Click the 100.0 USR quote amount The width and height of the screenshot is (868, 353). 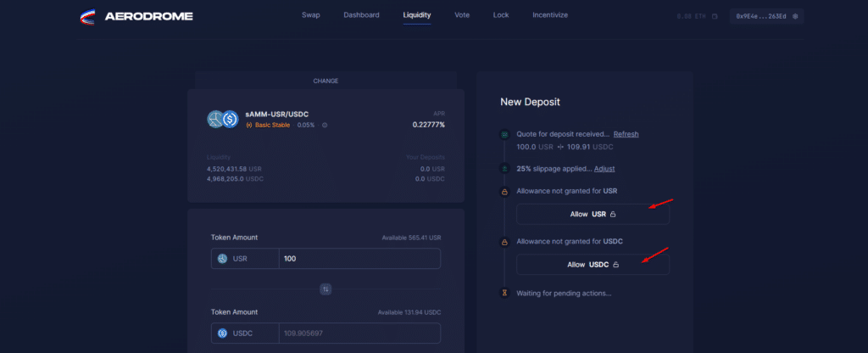535,148
